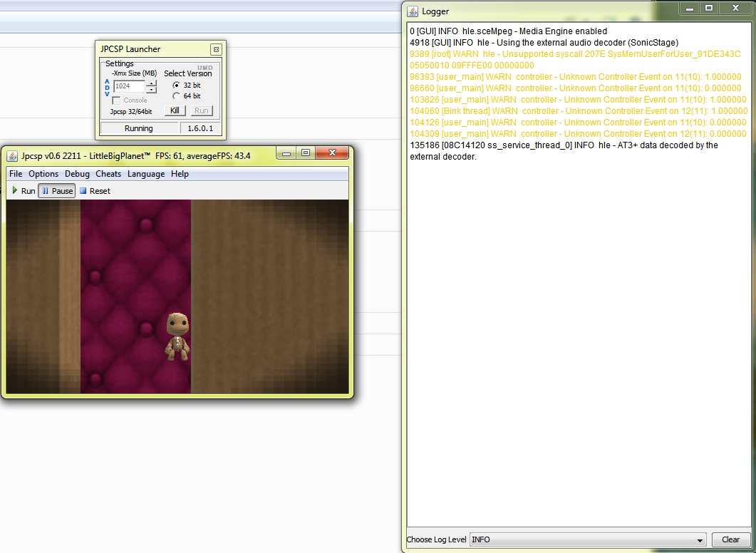Increase the Xmx size with up arrow

point(151,83)
